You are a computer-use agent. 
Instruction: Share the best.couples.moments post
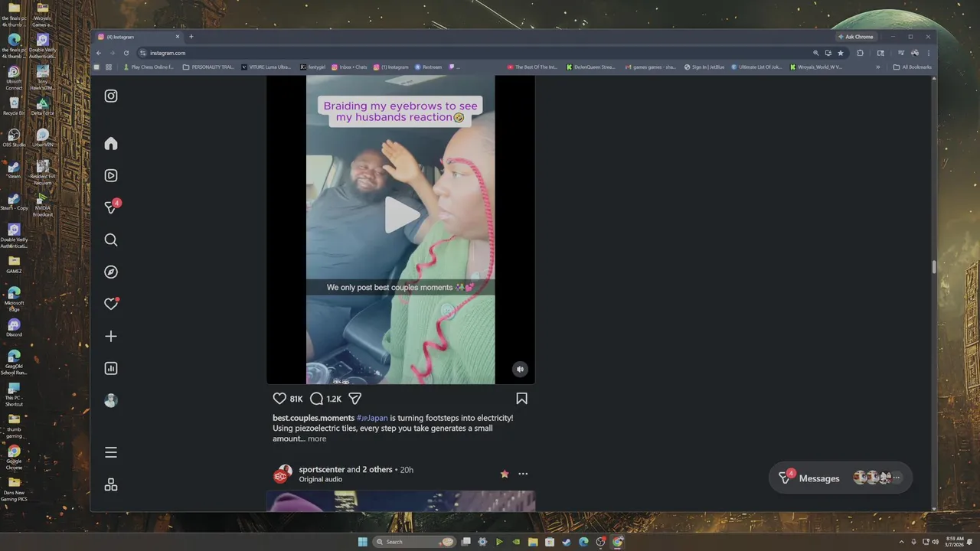pos(354,399)
